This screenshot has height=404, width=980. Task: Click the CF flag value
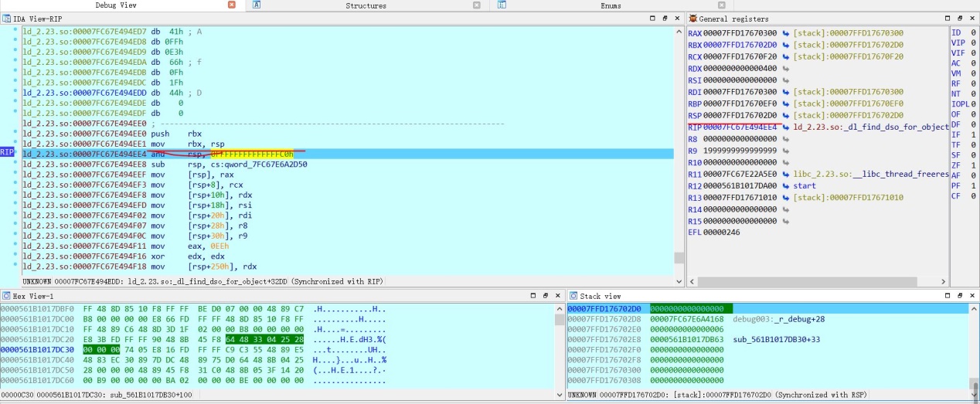point(975,195)
